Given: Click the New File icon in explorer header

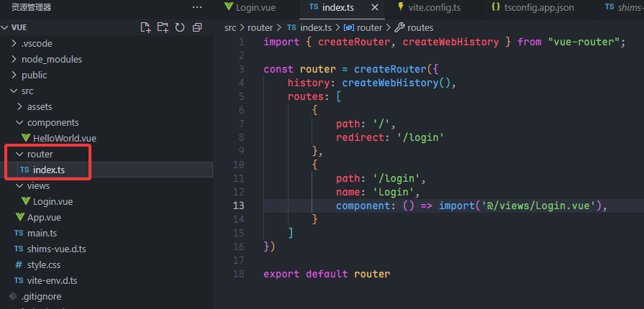Looking at the screenshot, I should (x=145, y=27).
